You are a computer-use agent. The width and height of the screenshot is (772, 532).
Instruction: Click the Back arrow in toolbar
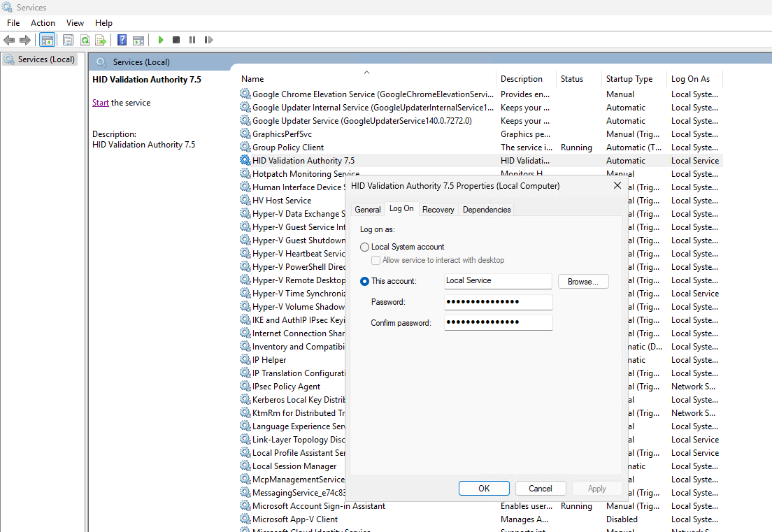click(9, 41)
